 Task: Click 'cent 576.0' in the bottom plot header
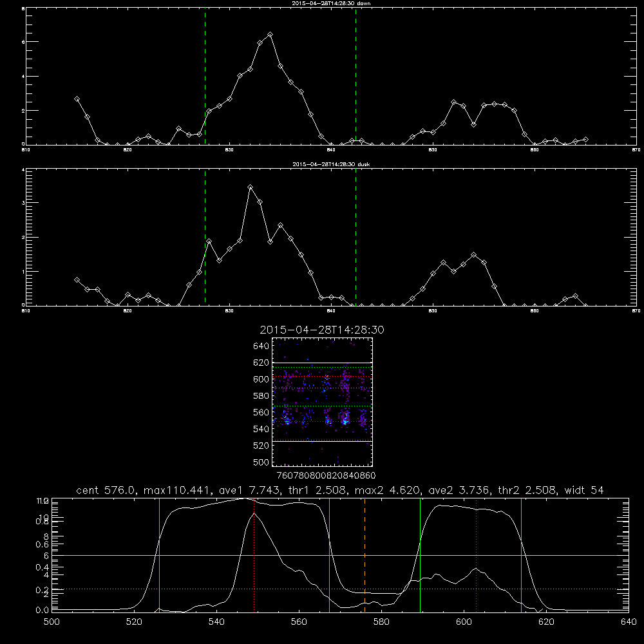[107, 490]
